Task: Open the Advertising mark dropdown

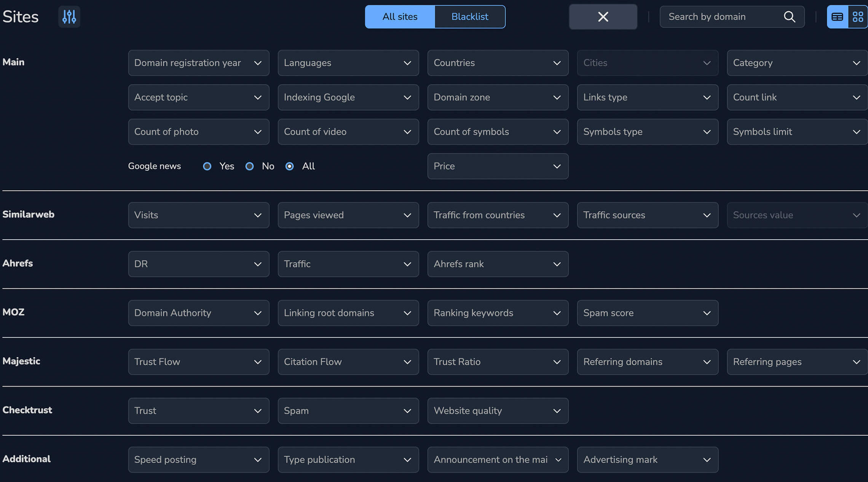Action: tap(647, 460)
